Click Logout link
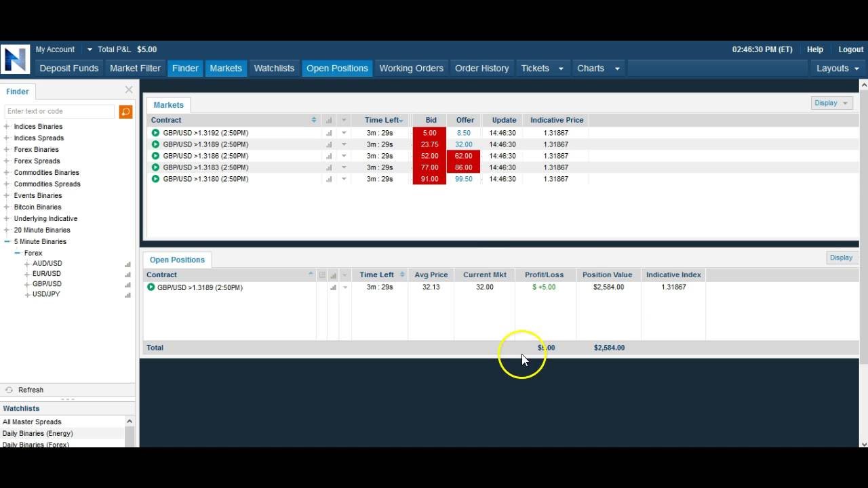 [851, 49]
